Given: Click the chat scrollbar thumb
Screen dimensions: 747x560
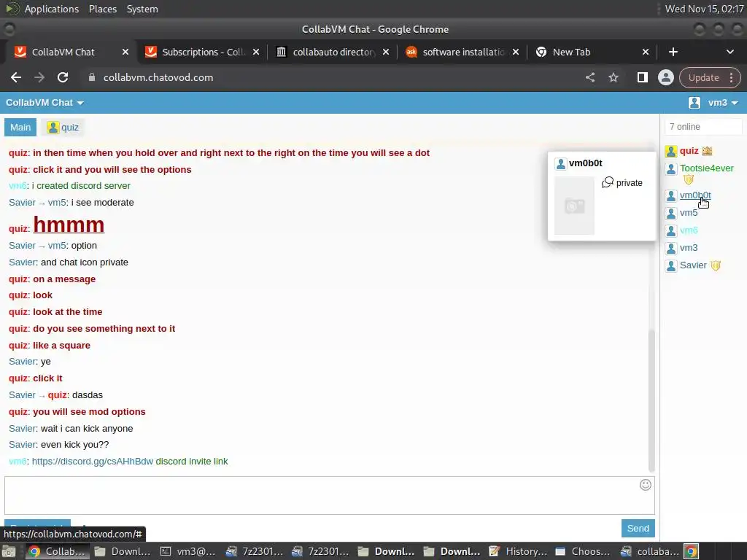Looking at the screenshot, I should click(x=651, y=400).
